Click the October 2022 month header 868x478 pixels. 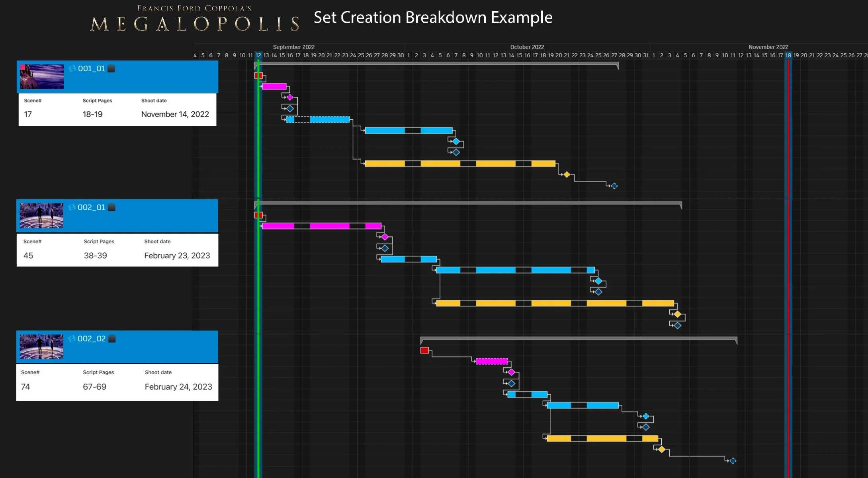pos(527,47)
